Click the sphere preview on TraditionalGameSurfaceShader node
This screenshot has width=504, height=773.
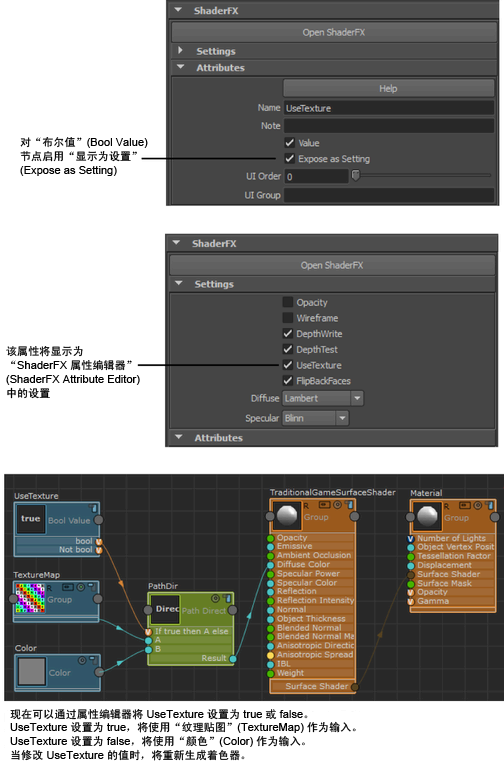click(287, 516)
